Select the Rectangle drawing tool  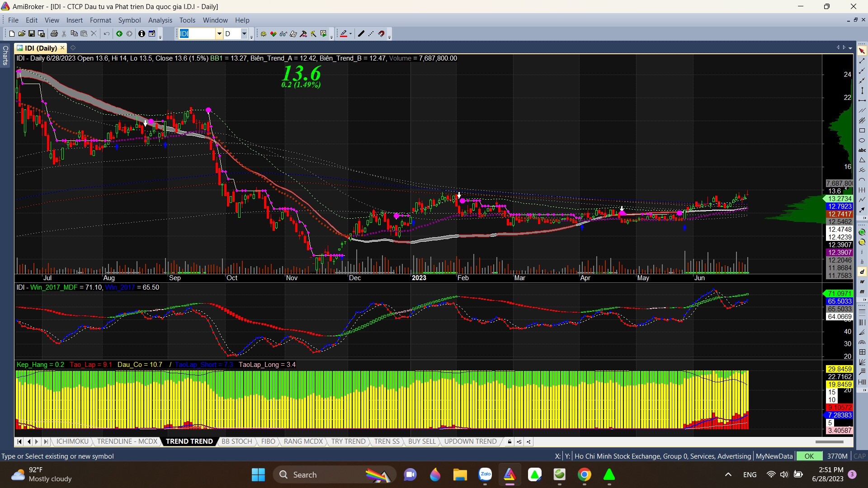click(862, 130)
